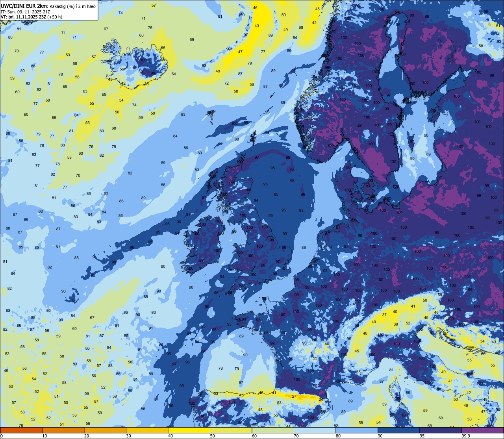
Task: Click the 90–95 dark blue legend swatch
Action: [398, 430]
